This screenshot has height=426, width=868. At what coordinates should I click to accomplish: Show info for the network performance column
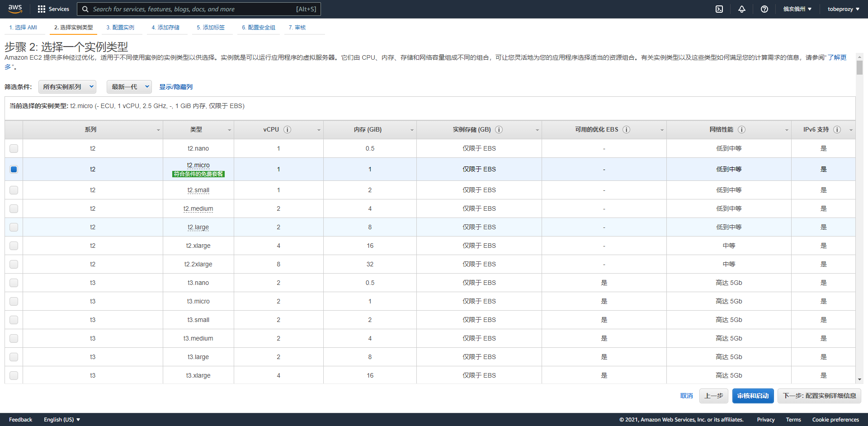(742, 130)
